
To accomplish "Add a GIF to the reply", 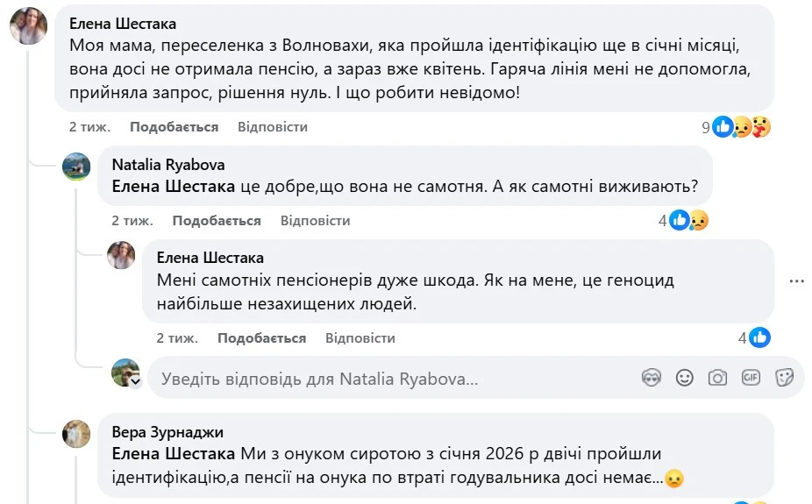I will (x=751, y=378).
